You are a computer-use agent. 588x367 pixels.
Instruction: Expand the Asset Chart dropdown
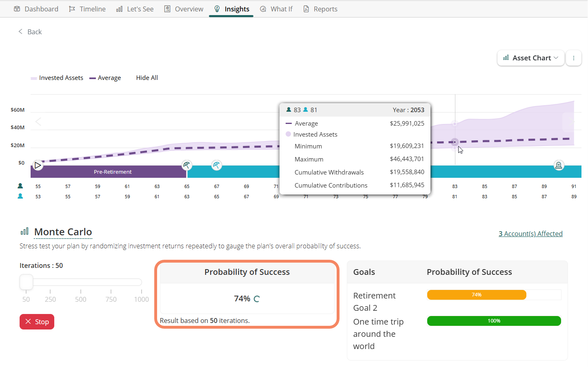[530, 58]
